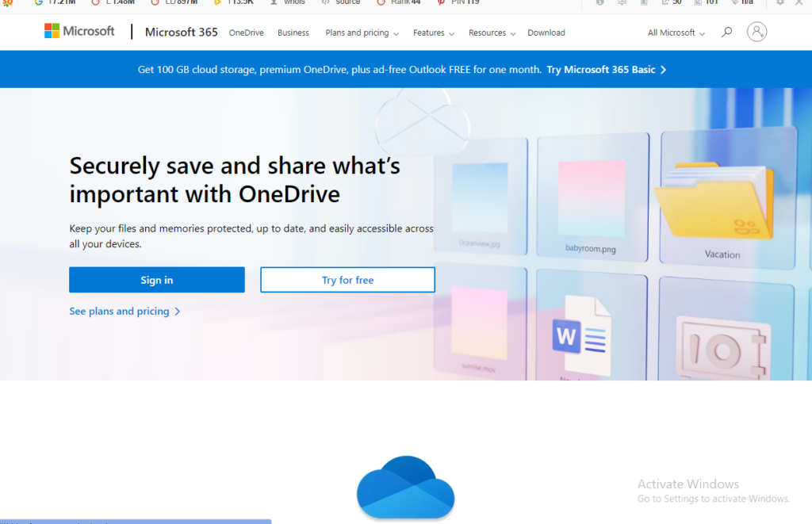Click the '100 GB cloud storage' banner text
The height and width of the screenshot is (524, 812).
[x=339, y=70]
